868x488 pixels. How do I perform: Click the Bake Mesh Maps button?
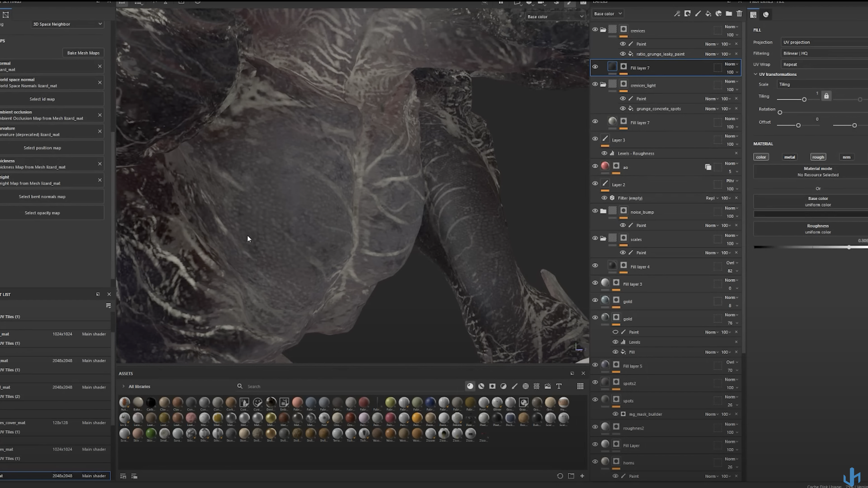[83, 53]
